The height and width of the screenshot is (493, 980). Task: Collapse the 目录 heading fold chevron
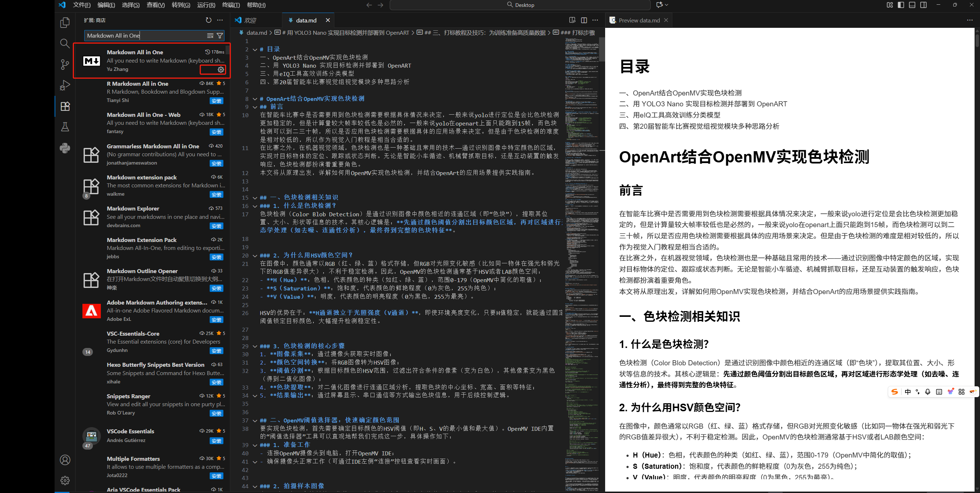point(255,49)
